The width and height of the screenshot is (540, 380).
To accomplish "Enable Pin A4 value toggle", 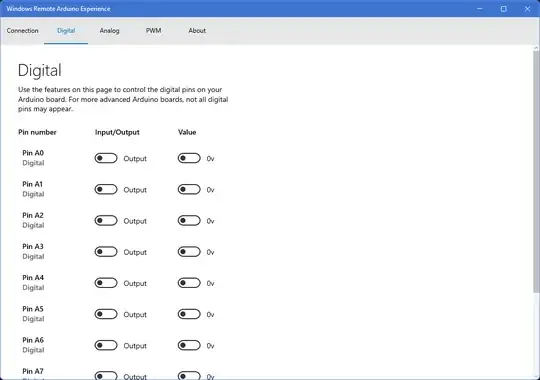I will (189, 283).
